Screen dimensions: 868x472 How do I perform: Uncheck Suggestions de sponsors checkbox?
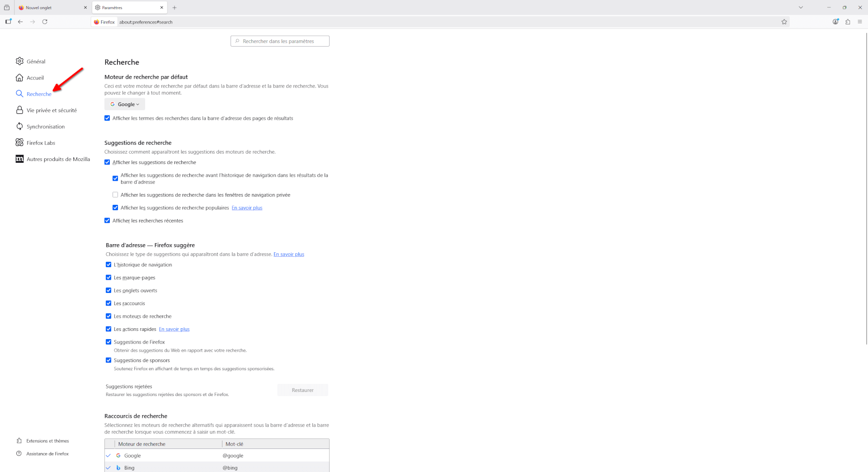108,360
